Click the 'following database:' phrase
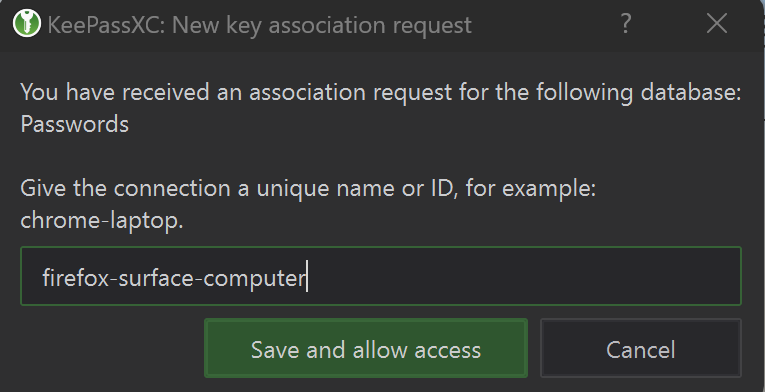The width and height of the screenshot is (765, 392). click(x=639, y=92)
